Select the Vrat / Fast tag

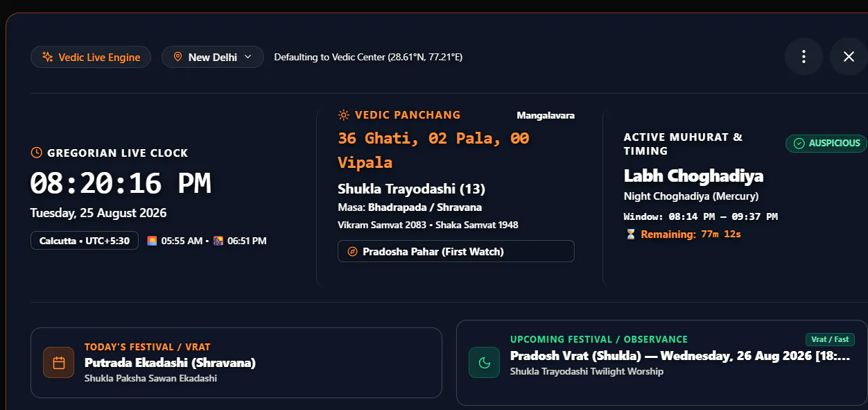click(x=830, y=339)
